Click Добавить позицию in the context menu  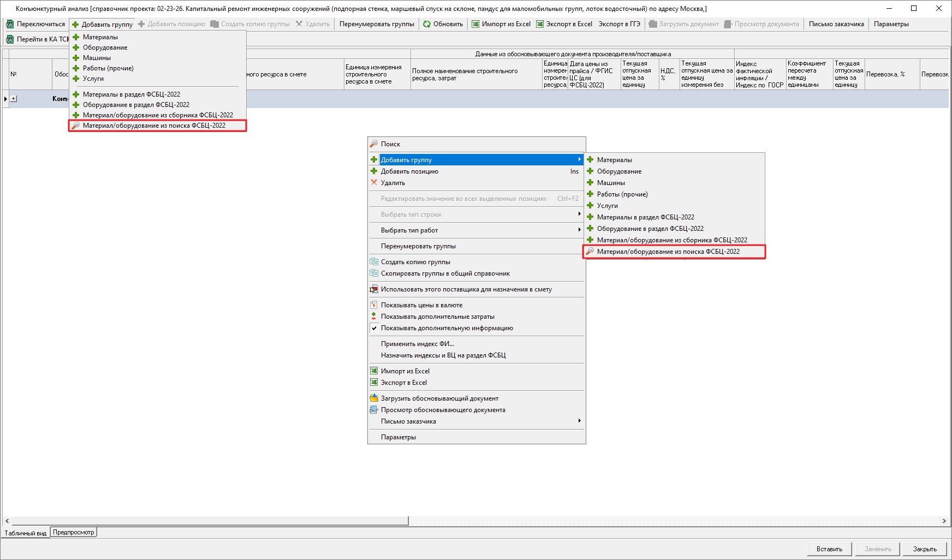477,171
